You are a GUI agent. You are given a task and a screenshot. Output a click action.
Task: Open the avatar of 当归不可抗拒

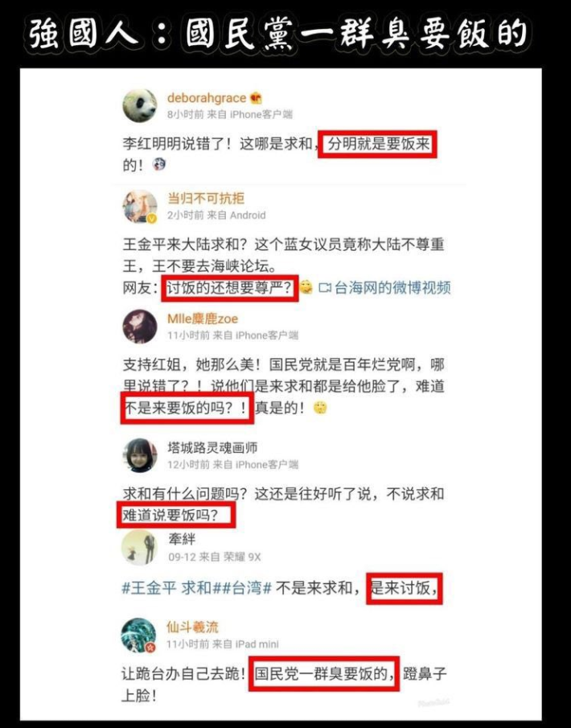140,207
